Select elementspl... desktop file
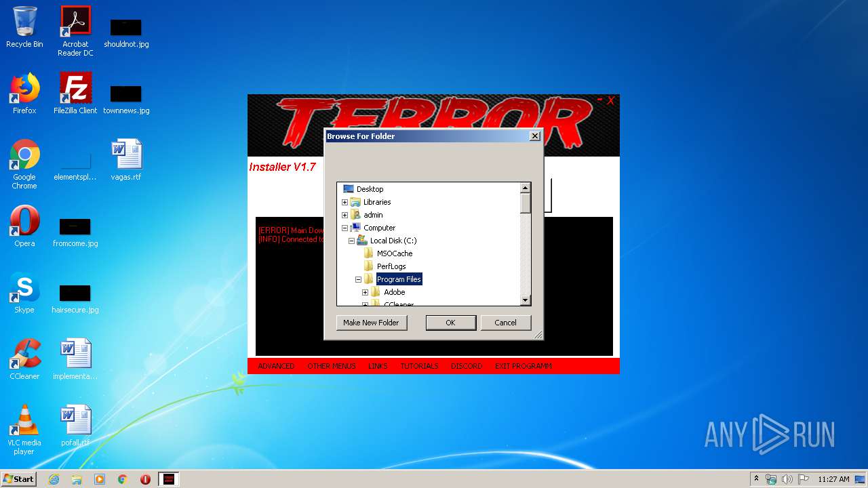The width and height of the screenshot is (868, 488). (75, 165)
